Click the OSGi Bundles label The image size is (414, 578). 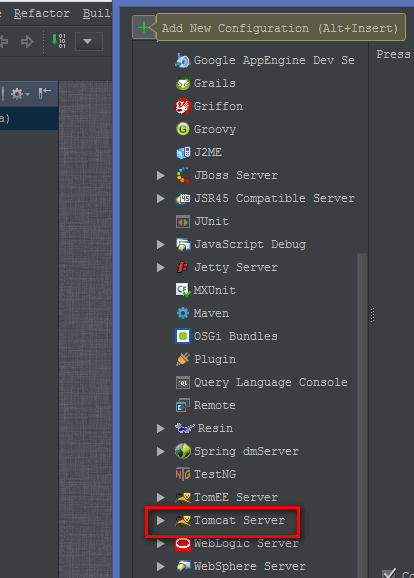pyautogui.click(x=236, y=336)
